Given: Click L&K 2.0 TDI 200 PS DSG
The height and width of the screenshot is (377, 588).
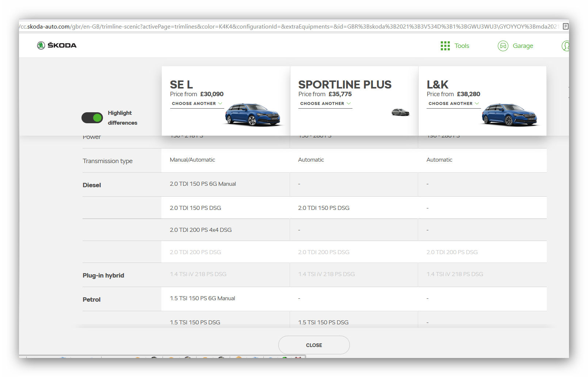Looking at the screenshot, I should click(452, 252).
